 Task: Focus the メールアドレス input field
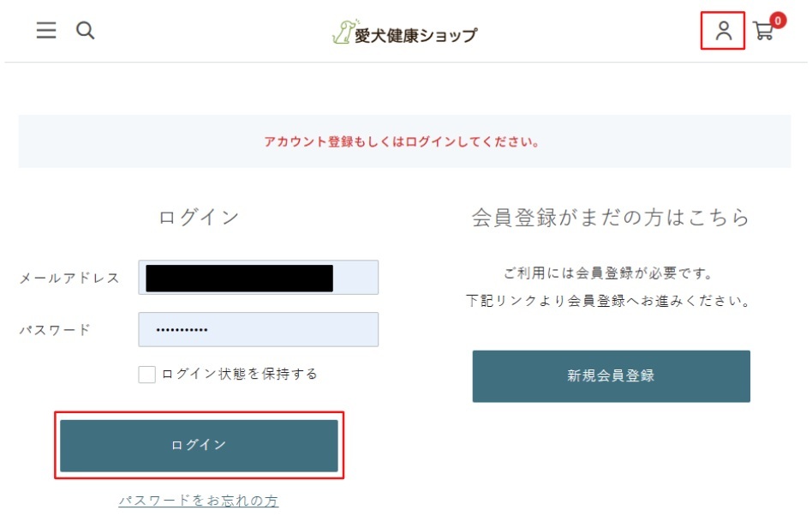(258, 278)
